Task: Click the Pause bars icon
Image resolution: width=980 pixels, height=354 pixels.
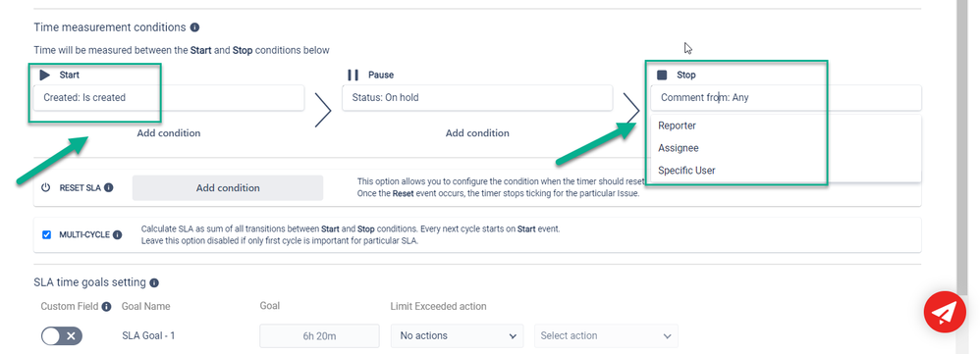Action: [354, 75]
